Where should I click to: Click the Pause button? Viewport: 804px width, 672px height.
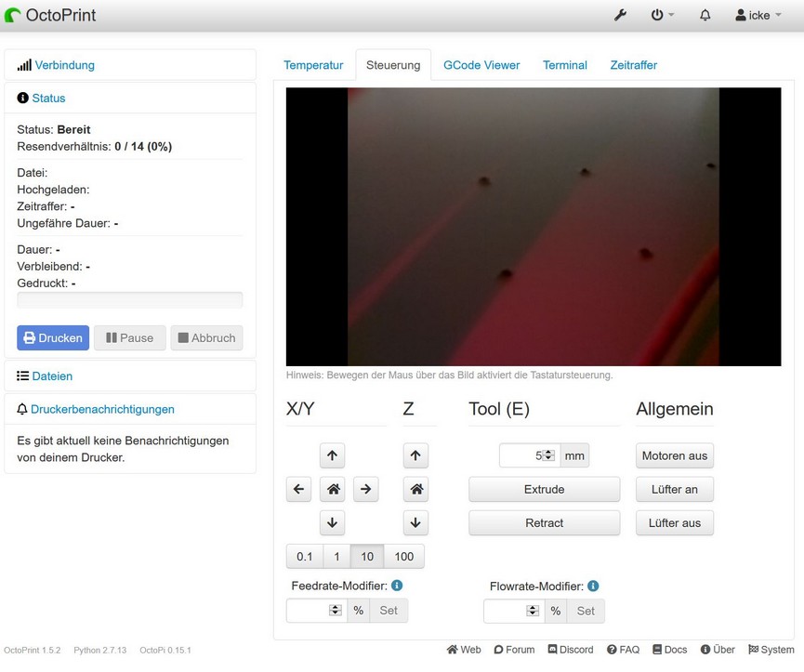tap(130, 337)
